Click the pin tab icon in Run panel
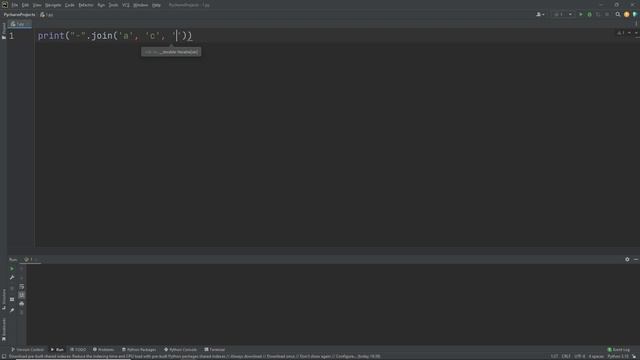 tap(12, 310)
